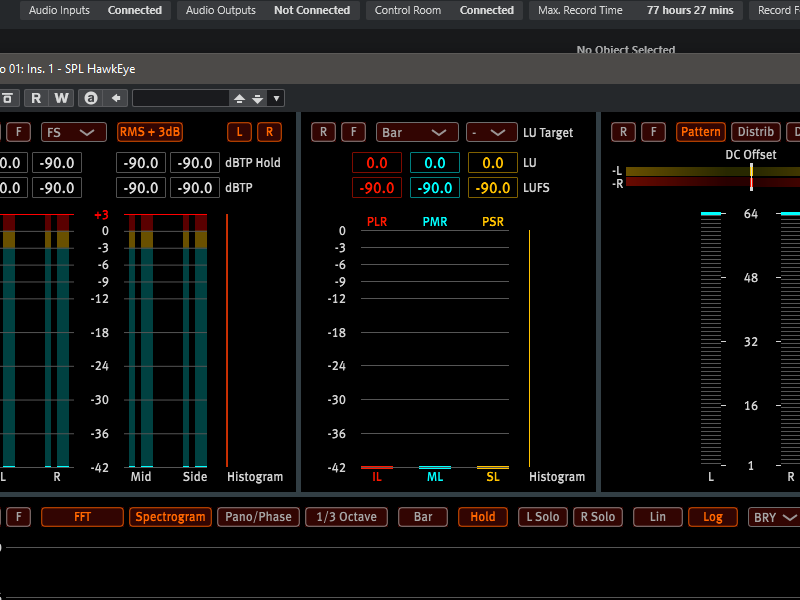Click the Audio Inputs Connected status

coord(94,10)
